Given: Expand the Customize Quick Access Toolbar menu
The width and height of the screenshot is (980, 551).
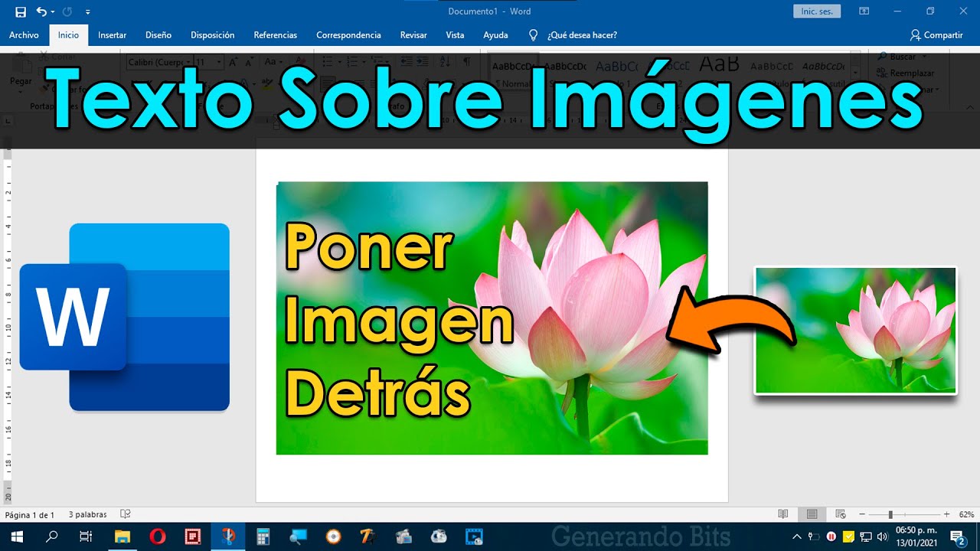Looking at the screenshot, I should point(88,12).
